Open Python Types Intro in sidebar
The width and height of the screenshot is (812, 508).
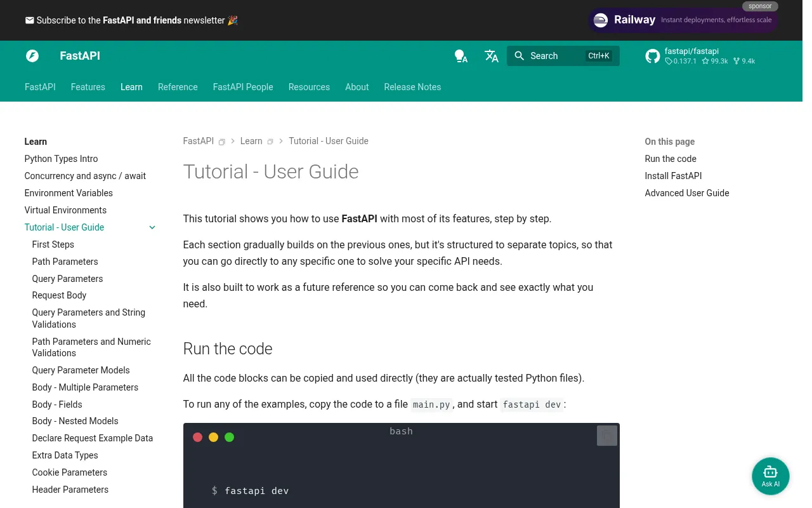click(61, 159)
